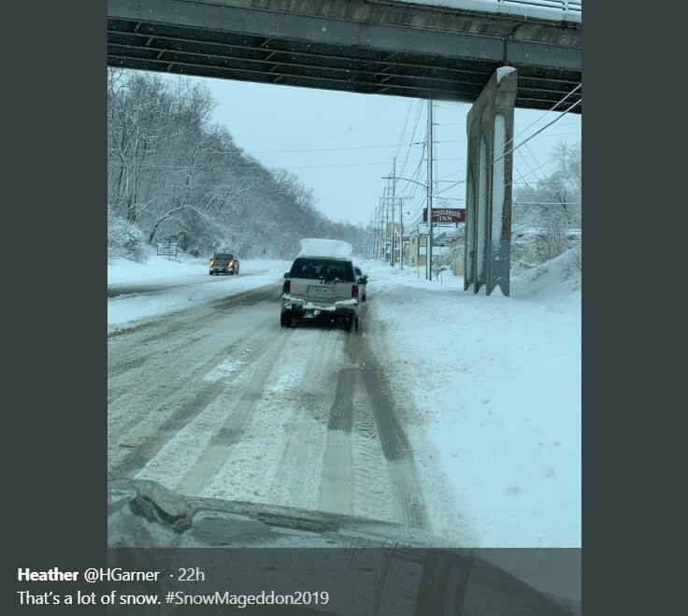Click the @HGarner handle
Viewport: 688px width, 616px height.
coord(122,575)
